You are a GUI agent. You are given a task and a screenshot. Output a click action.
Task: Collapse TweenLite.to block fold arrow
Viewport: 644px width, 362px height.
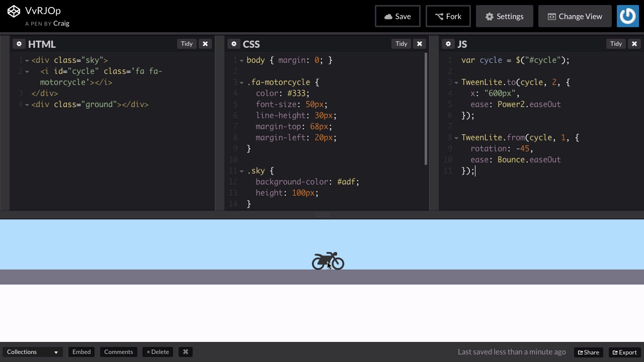pyautogui.click(x=456, y=82)
